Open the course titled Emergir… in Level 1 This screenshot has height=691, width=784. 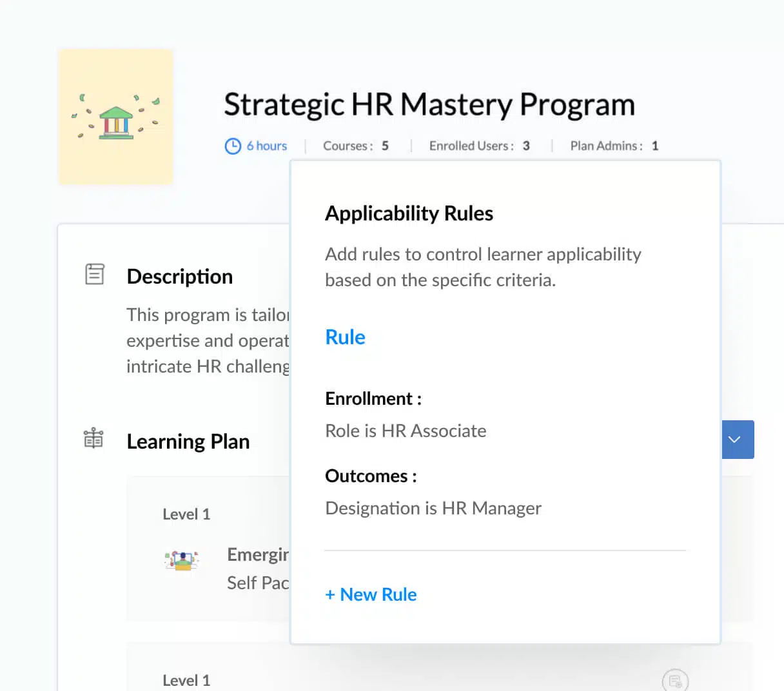[258, 554]
